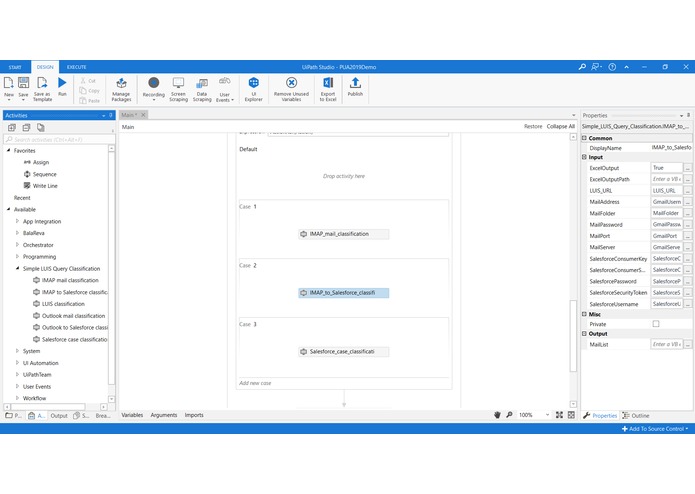Open the zoom percentage dropdown

547,415
